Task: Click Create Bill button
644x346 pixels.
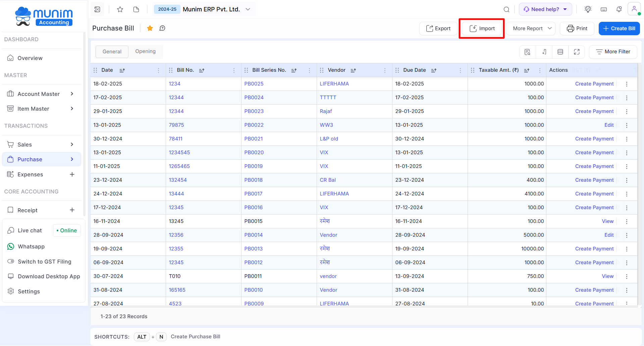Action: (x=619, y=28)
